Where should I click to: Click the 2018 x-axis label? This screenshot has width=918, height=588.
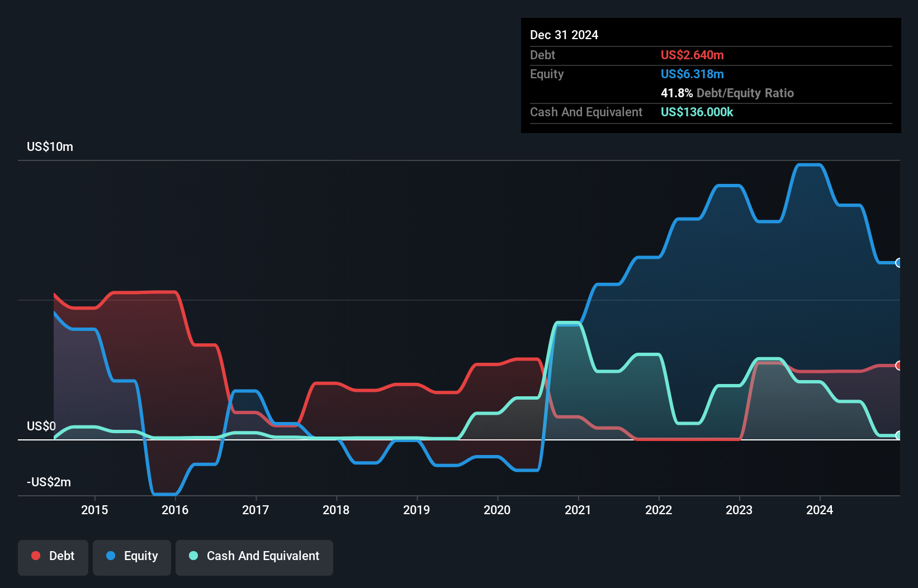pyautogui.click(x=336, y=510)
